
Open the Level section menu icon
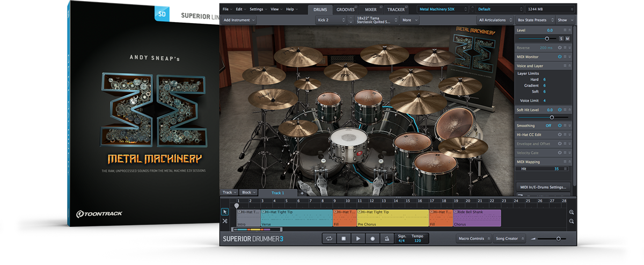coord(565,30)
